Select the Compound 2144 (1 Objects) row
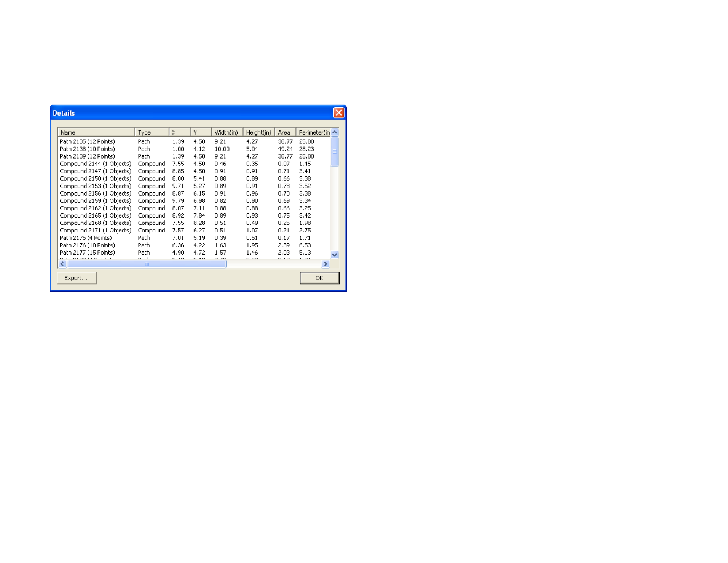 (x=95, y=164)
